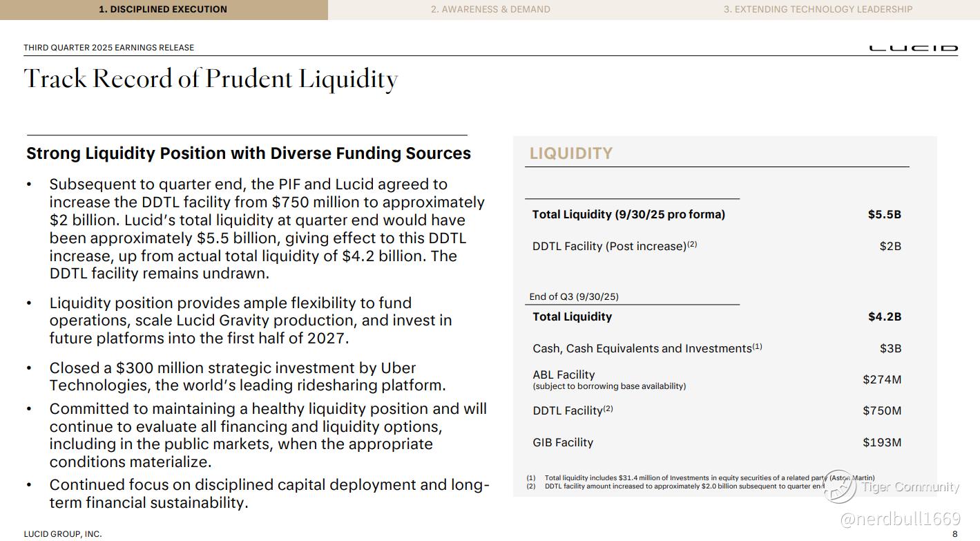Click the '$5.5B' pro forma liquidity value
The height and width of the screenshot is (541, 980).
click(885, 214)
